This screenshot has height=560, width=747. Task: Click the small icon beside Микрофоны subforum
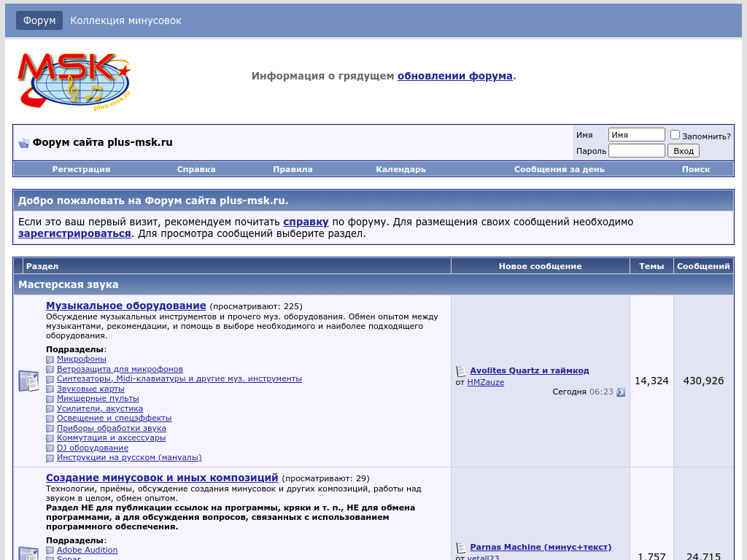click(x=50, y=359)
